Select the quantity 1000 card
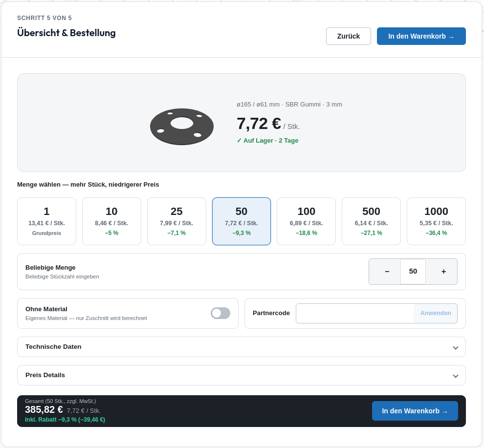This screenshot has height=448, width=484. (x=436, y=221)
